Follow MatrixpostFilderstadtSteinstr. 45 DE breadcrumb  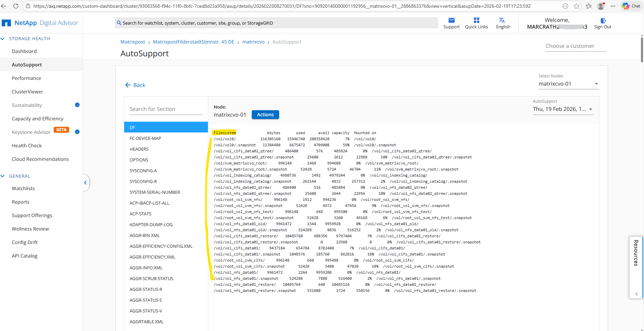point(193,42)
